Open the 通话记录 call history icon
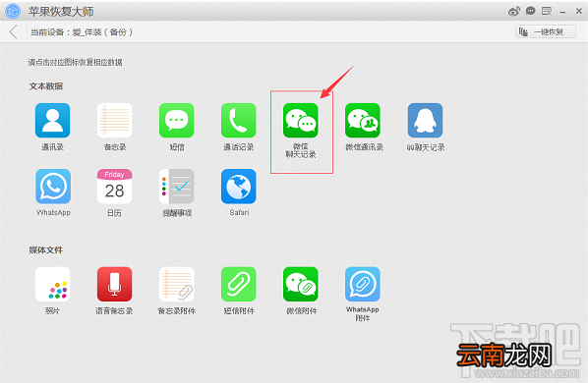 [239, 121]
